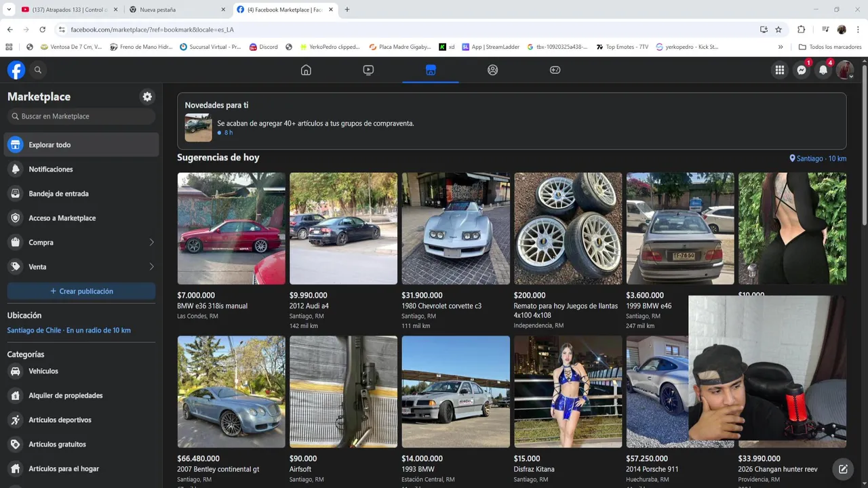868x488 pixels.
Task: Open the Chrome profile avatar
Action: pyautogui.click(x=842, y=30)
